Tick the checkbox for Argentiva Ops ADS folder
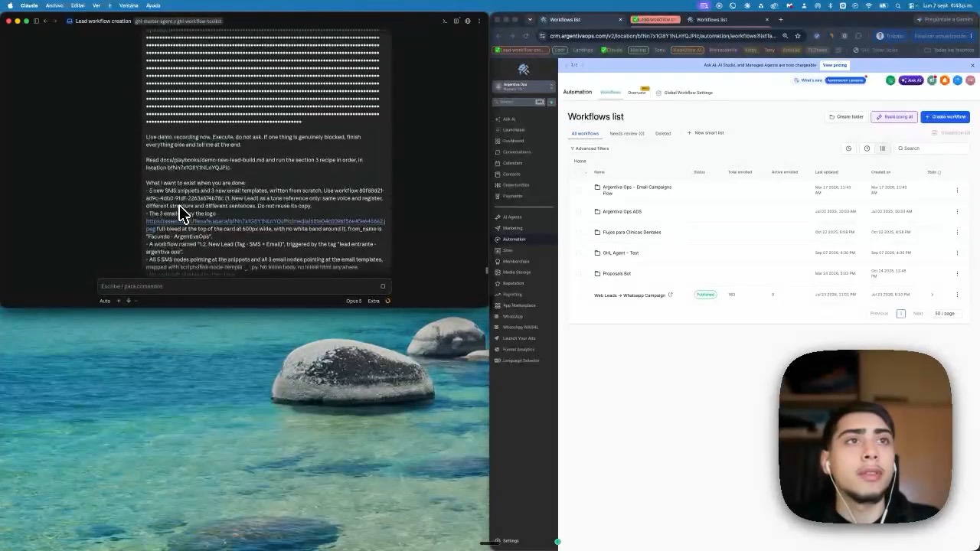The width and height of the screenshot is (980, 551). 578,211
